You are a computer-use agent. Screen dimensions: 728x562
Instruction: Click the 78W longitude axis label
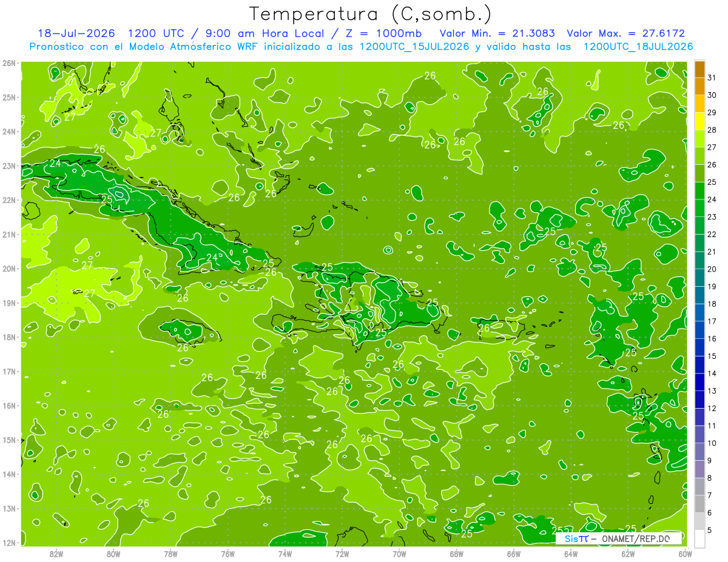[x=170, y=554]
